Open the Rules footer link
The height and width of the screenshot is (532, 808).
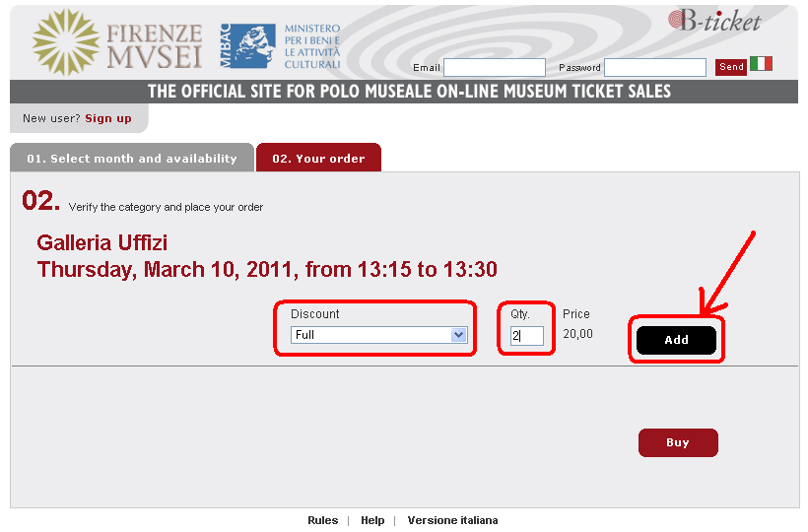pyautogui.click(x=322, y=520)
